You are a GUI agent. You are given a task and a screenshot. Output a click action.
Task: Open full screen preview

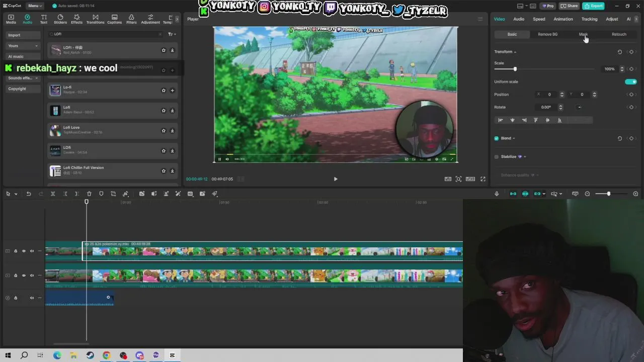click(483, 179)
